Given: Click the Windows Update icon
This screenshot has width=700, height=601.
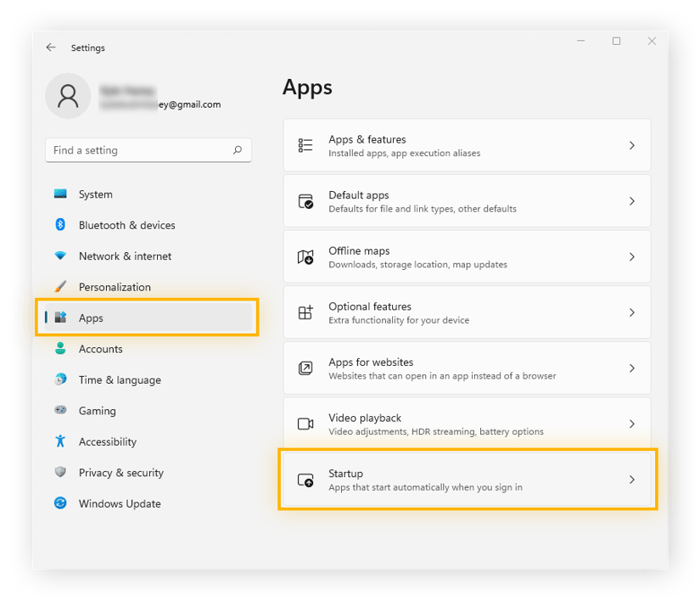Looking at the screenshot, I should coord(60,503).
